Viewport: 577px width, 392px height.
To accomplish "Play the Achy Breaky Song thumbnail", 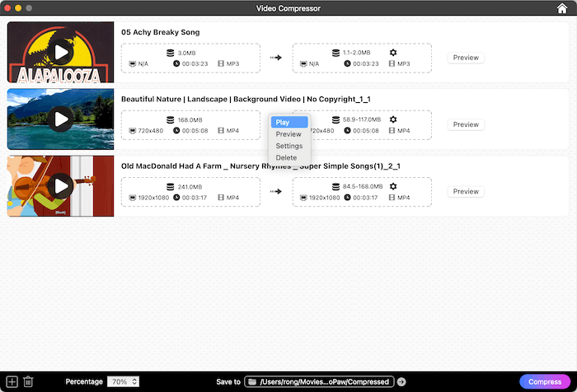I will pyautogui.click(x=60, y=53).
